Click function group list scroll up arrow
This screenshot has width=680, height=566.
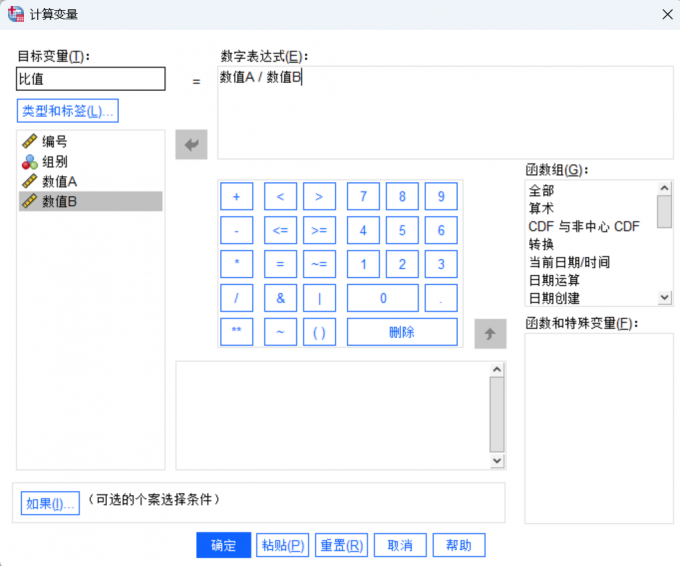tap(664, 188)
